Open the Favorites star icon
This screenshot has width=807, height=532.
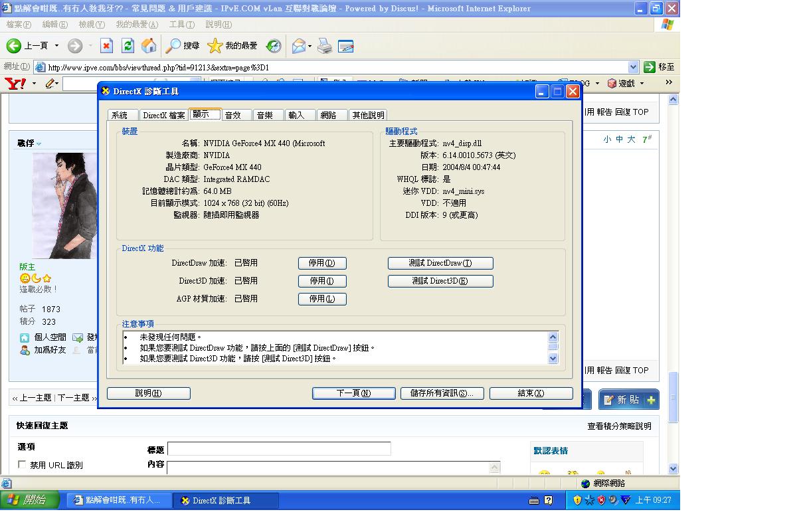pos(215,46)
